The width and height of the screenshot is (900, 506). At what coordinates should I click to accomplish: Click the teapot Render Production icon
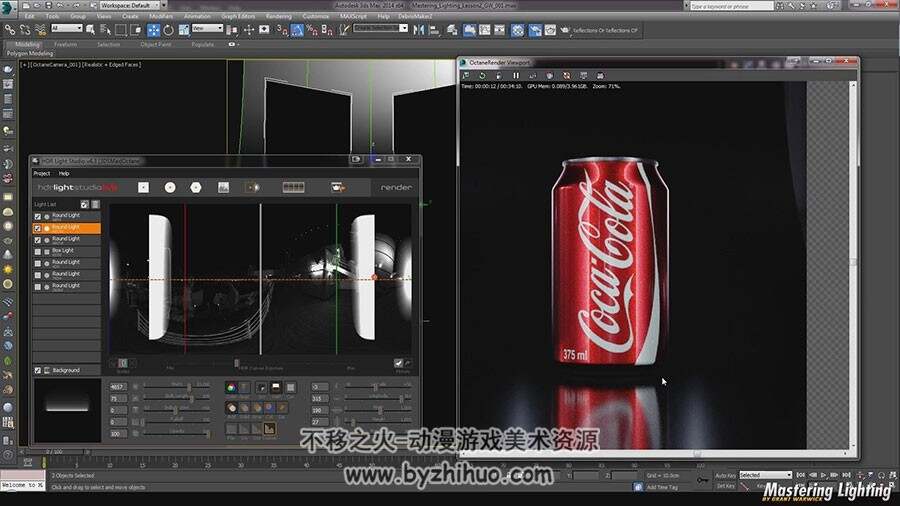click(x=565, y=30)
